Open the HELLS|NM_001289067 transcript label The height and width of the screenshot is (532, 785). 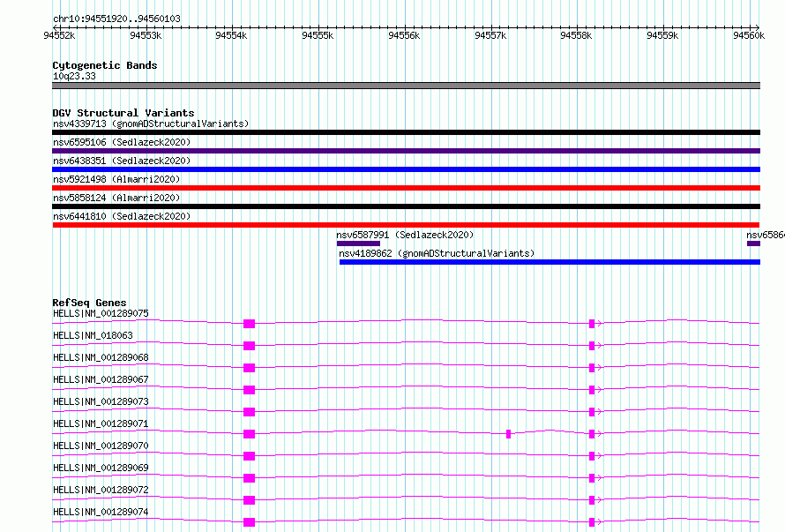[101, 379]
